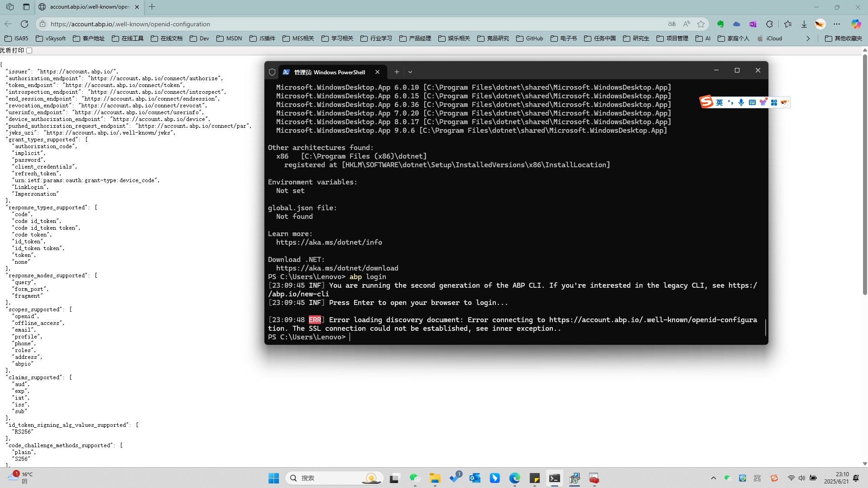This screenshot has height=488, width=868.
Task: Click the Sogou voice input microphone icon
Action: pyautogui.click(x=741, y=102)
